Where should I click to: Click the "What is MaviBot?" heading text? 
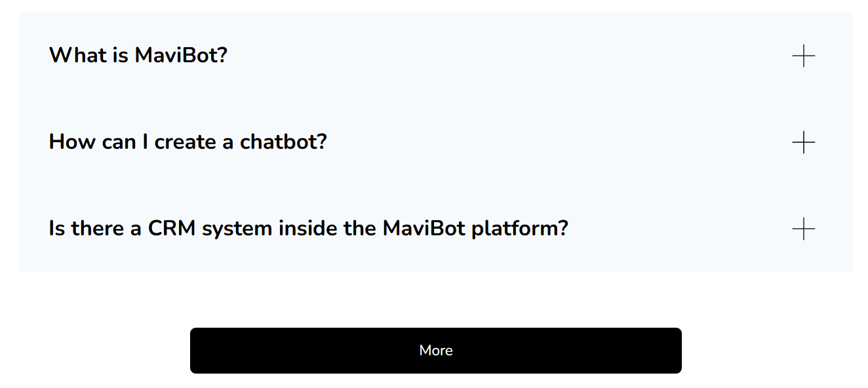tap(138, 56)
